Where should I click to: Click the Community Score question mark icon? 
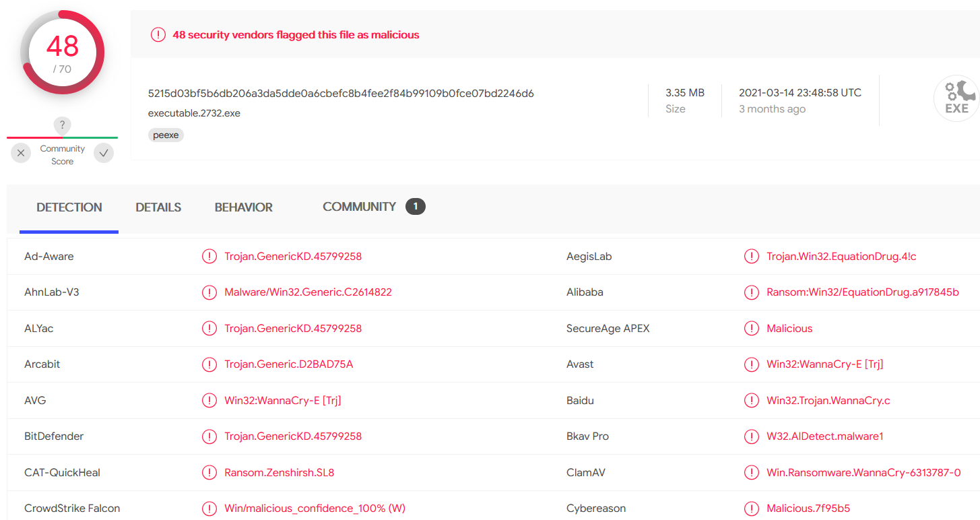coord(62,125)
